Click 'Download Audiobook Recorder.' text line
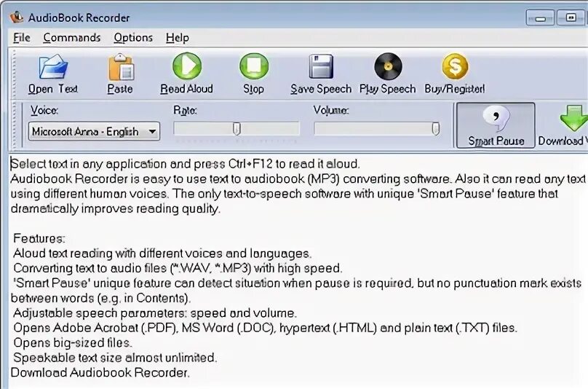Image resolution: width=588 pixels, height=389 pixels. (100, 372)
